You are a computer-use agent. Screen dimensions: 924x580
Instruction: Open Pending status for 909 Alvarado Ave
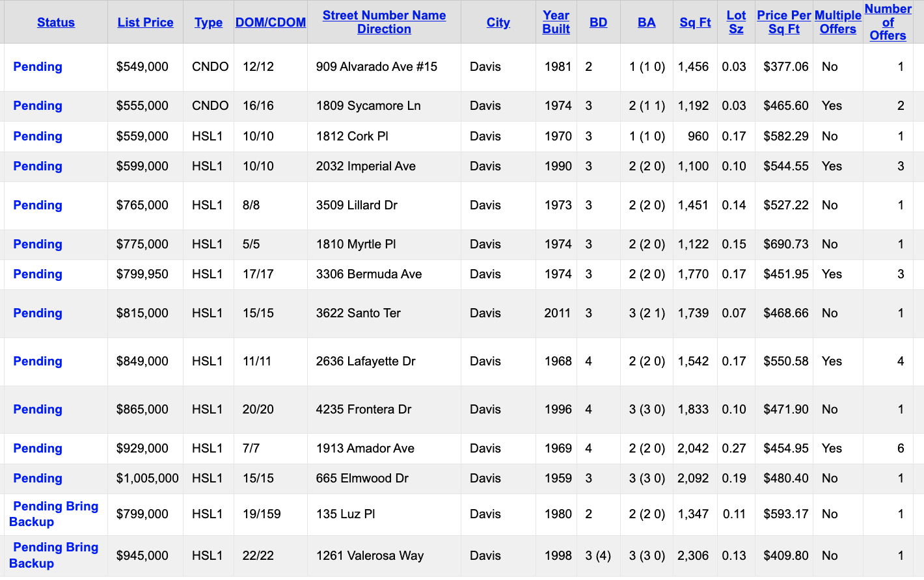pyautogui.click(x=38, y=67)
